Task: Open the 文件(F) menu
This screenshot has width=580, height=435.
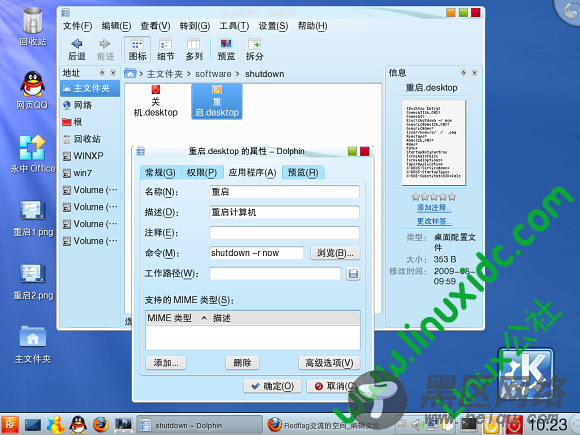Action: tap(77, 26)
